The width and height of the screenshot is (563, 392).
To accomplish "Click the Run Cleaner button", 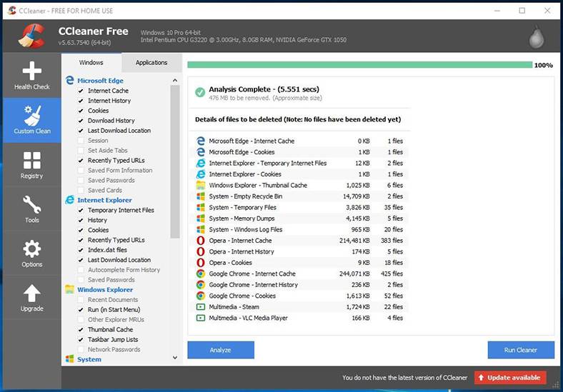I will [x=521, y=350].
